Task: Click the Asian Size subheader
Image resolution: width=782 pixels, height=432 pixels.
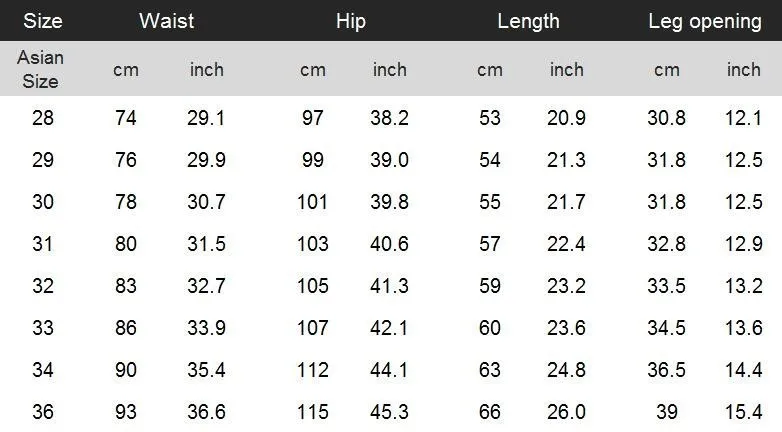Action: [x=40, y=69]
